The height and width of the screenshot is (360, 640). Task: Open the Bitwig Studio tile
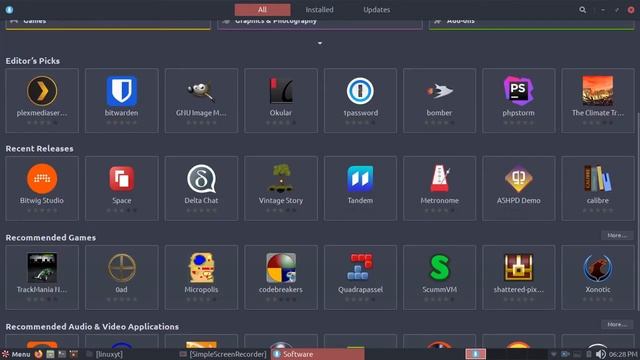[42, 188]
